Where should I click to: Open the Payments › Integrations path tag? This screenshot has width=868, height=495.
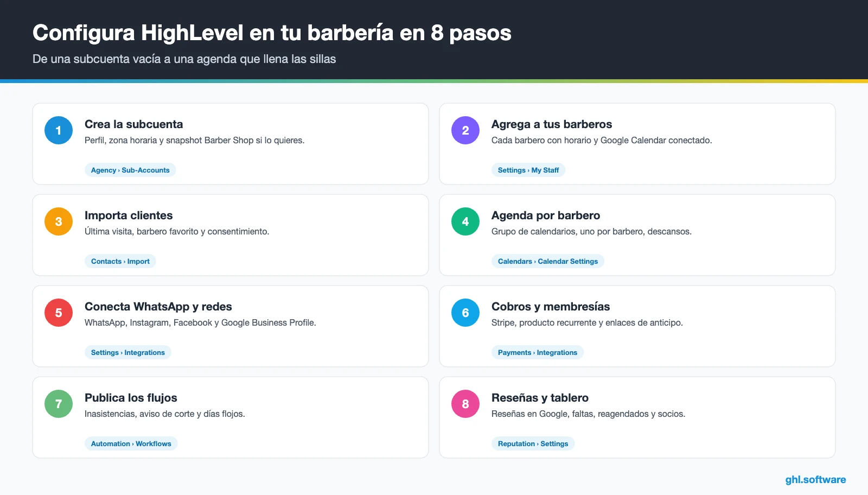(538, 352)
